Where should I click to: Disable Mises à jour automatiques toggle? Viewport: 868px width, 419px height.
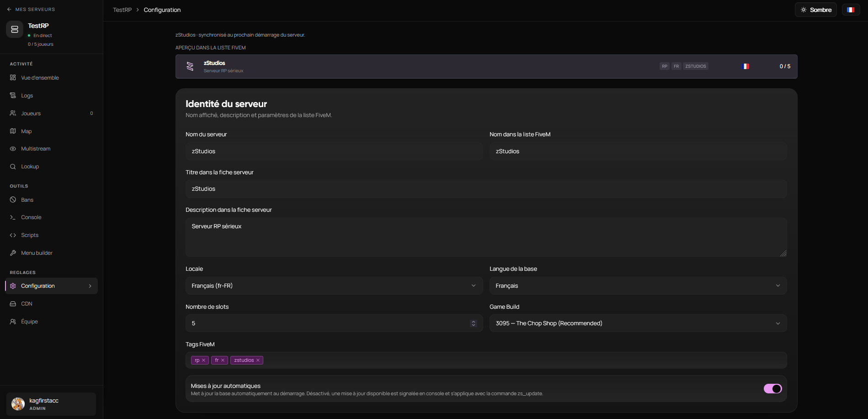coord(773,388)
